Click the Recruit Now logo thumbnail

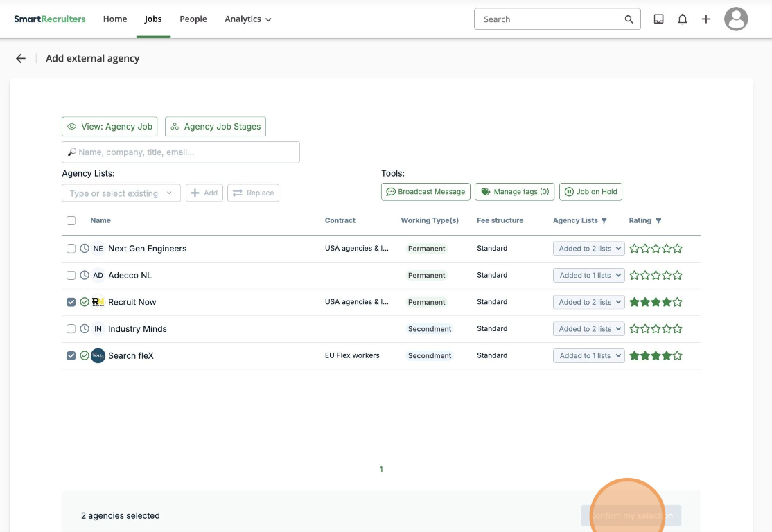(98, 302)
